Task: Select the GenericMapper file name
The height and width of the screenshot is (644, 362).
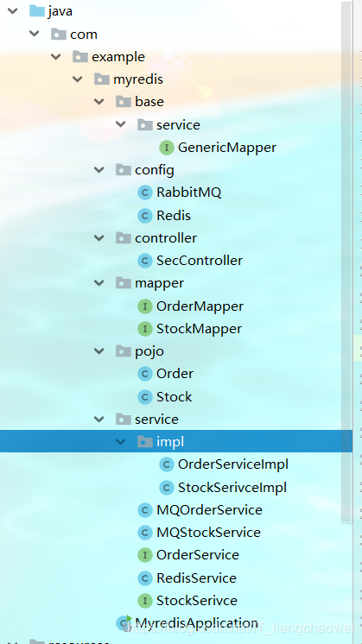Action: (x=227, y=148)
